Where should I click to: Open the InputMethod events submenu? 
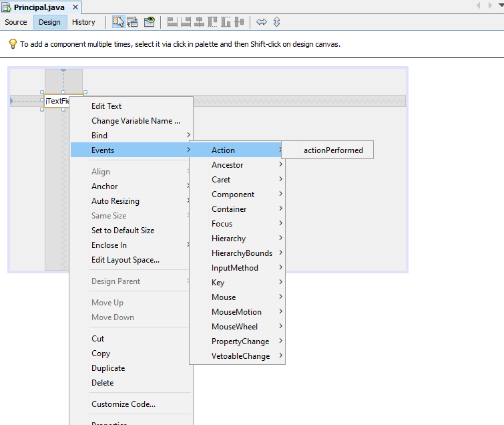237,268
